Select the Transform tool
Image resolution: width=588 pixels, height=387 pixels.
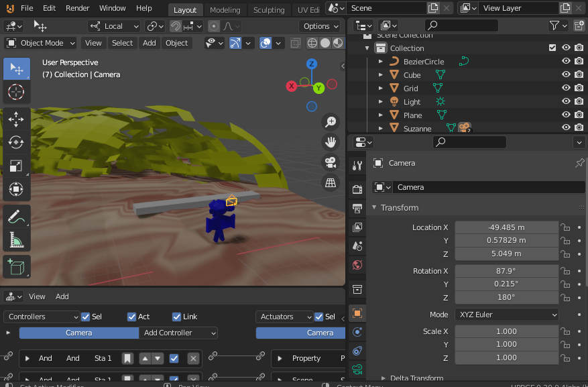point(16,189)
